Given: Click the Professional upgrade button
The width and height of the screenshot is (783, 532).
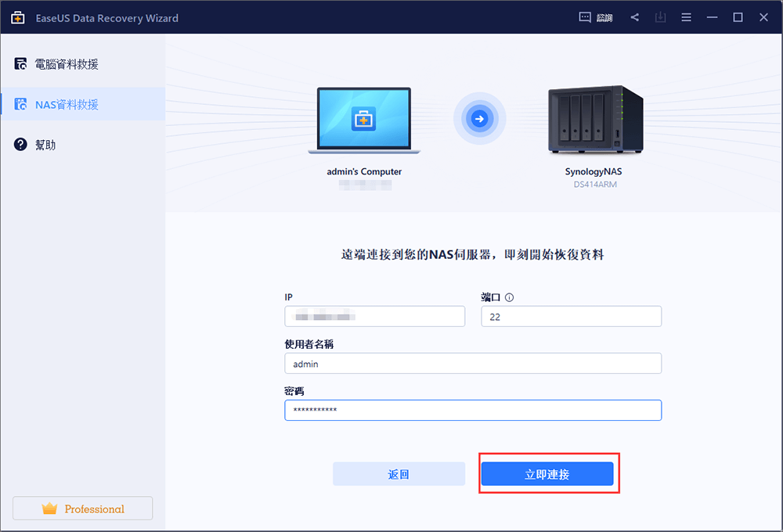Looking at the screenshot, I should pyautogui.click(x=82, y=508).
